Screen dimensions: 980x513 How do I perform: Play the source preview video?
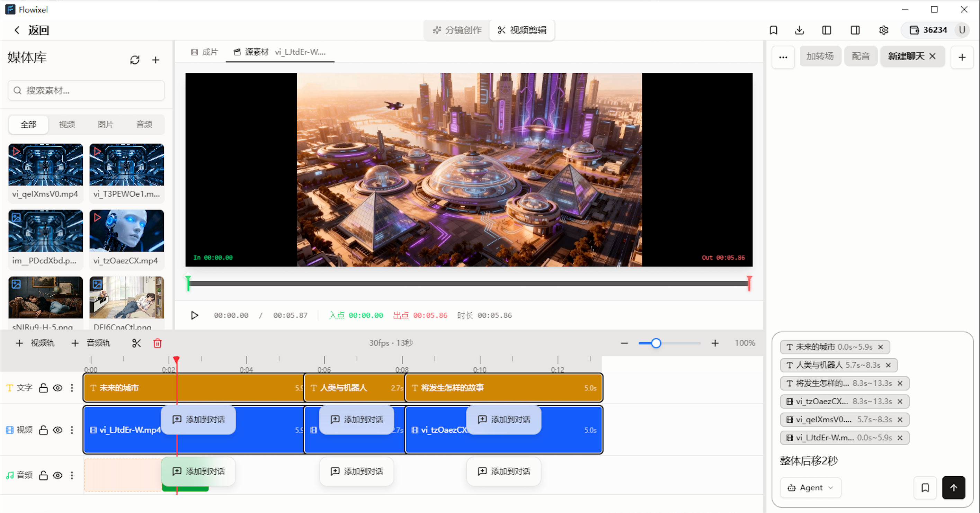pos(194,315)
